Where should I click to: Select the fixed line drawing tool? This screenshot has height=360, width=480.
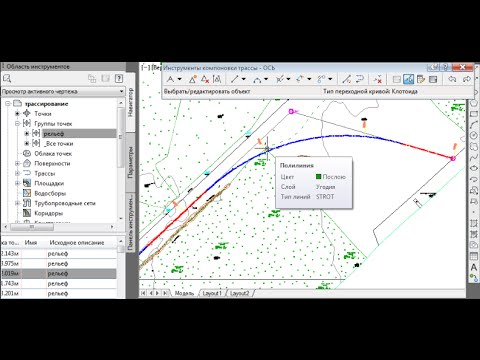pos(235,79)
